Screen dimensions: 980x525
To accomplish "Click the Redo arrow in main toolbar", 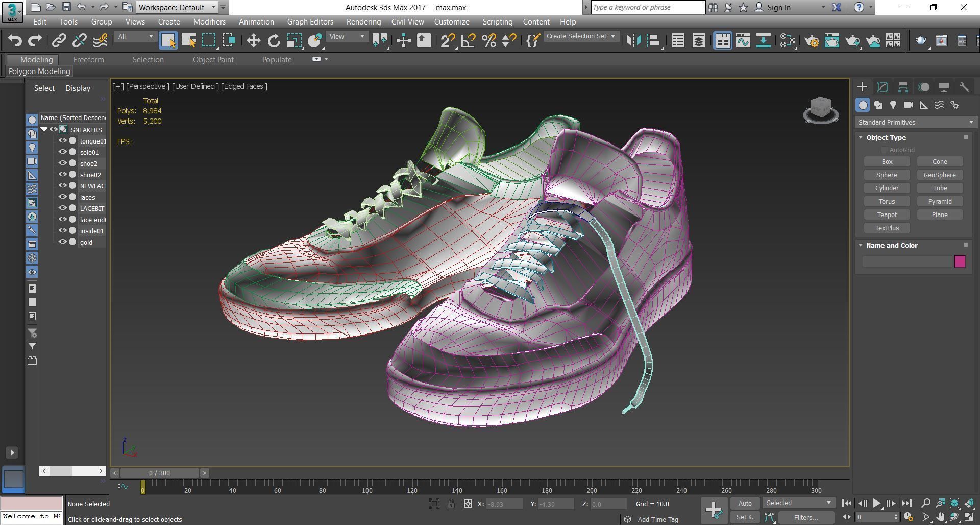I will pyautogui.click(x=35, y=41).
